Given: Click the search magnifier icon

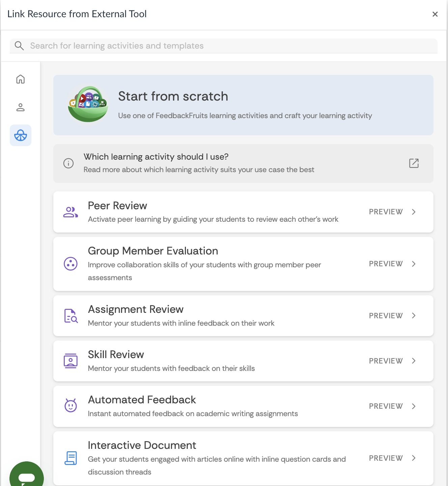Looking at the screenshot, I should (19, 46).
